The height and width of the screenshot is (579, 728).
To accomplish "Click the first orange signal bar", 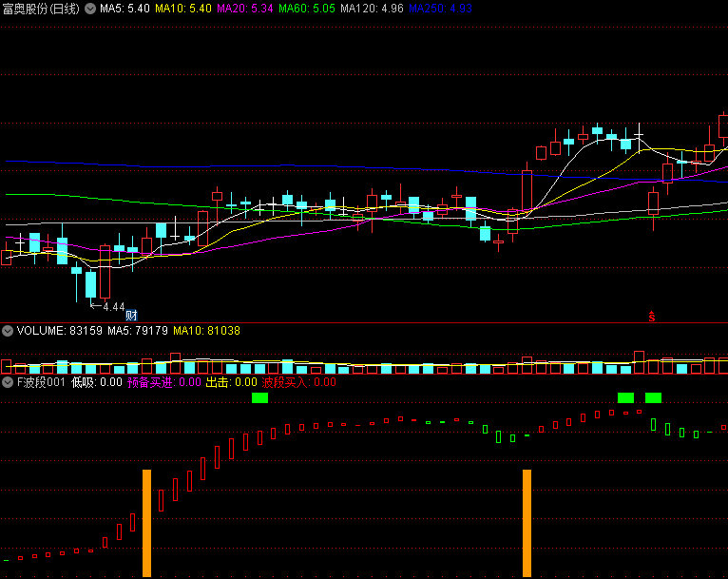I will click(x=146, y=523).
